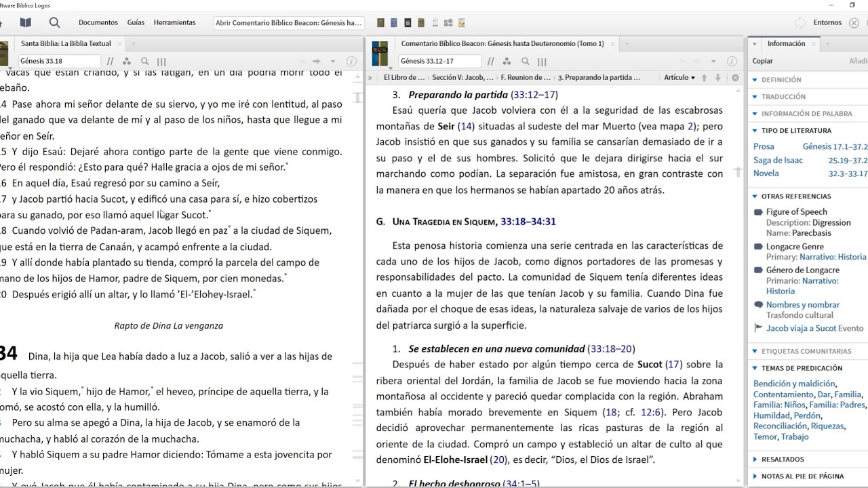
Task: Click the Reconciliación preaching theme
Action: point(780,426)
